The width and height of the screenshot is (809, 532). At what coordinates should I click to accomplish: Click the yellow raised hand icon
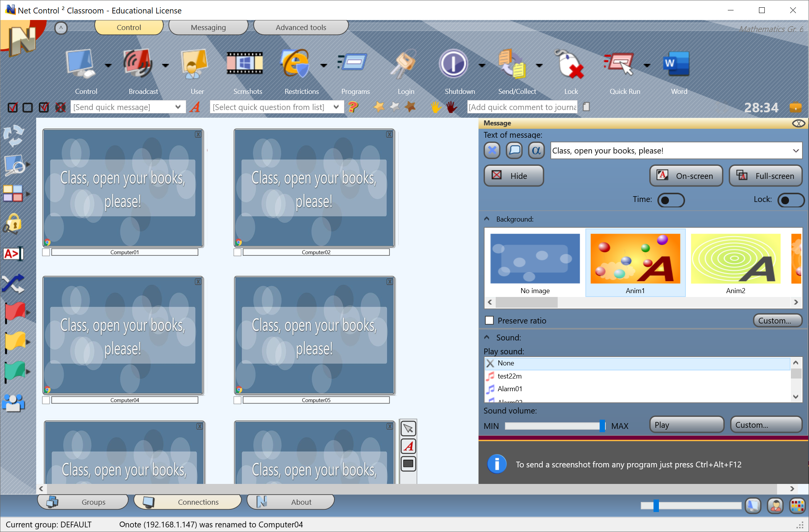coord(436,107)
